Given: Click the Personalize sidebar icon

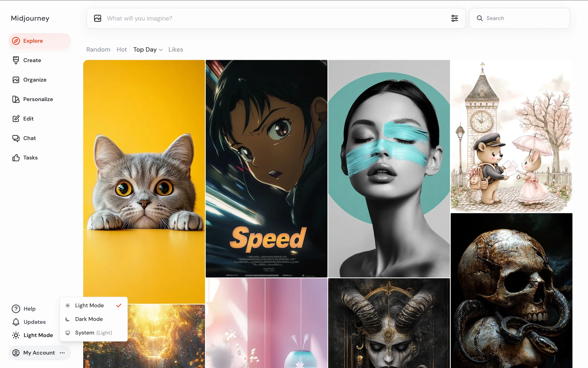Looking at the screenshot, I should pyautogui.click(x=16, y=99).
